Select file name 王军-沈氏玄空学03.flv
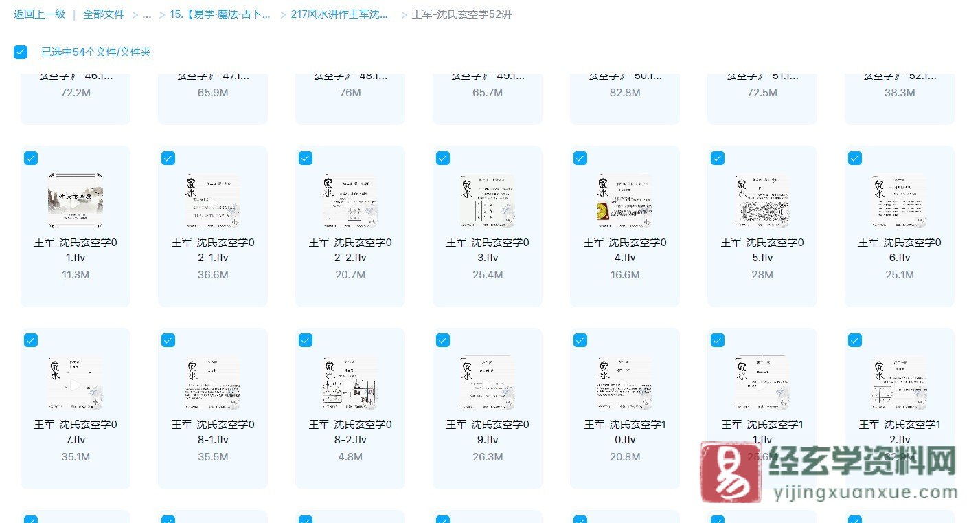This screenshot has height=523, width=980. (488, 249)
